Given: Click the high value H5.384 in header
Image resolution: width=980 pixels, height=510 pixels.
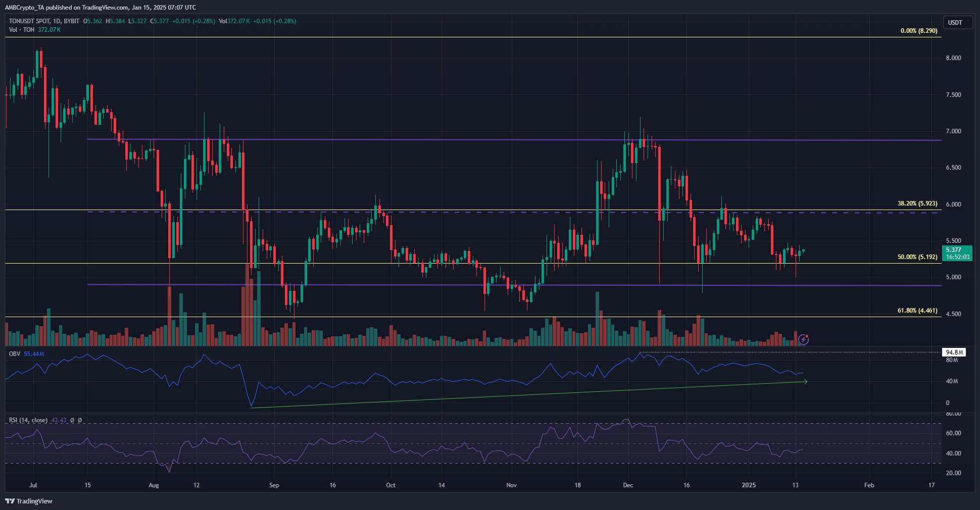Looking at the screenshot, I should (x=115, y=21).
